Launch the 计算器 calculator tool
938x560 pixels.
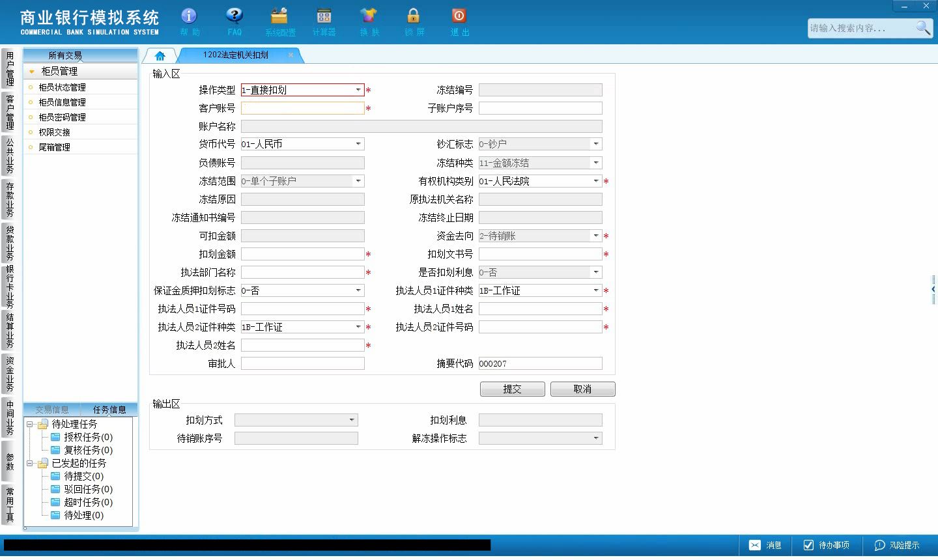pos(324,21)
